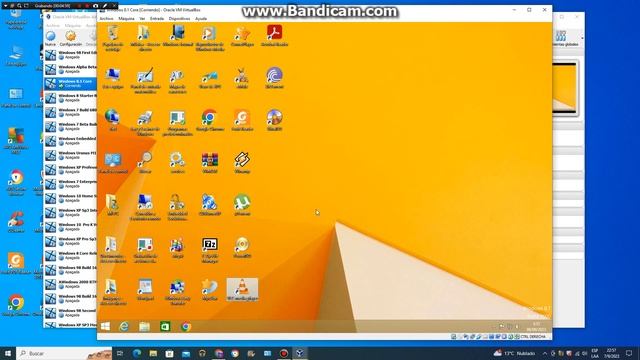Select the Windows 7 Enterprise VM entry
The image size is (640, 360).
[70, 184]
